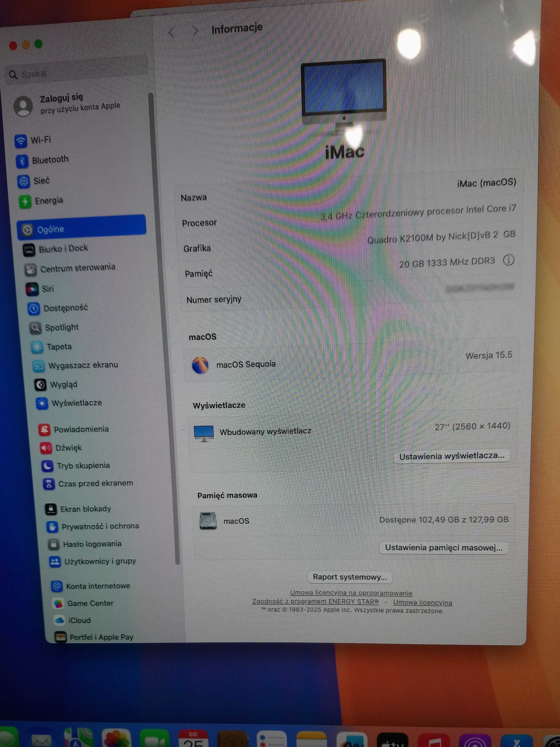The image size is (560, 747).
Task: Click Zaloguj się Apple account entry
Action: [67, 105]
